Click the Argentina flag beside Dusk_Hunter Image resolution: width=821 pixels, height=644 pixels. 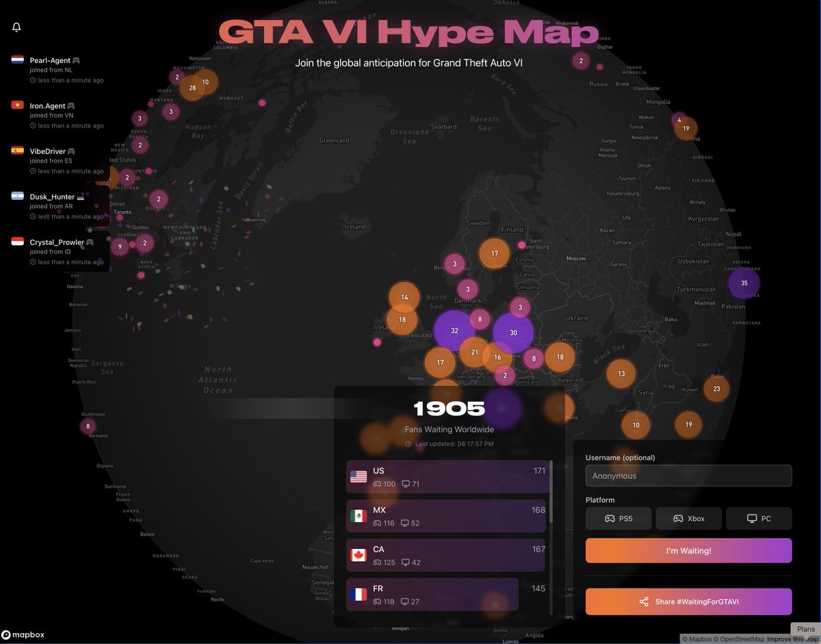[x=18, y=196]
